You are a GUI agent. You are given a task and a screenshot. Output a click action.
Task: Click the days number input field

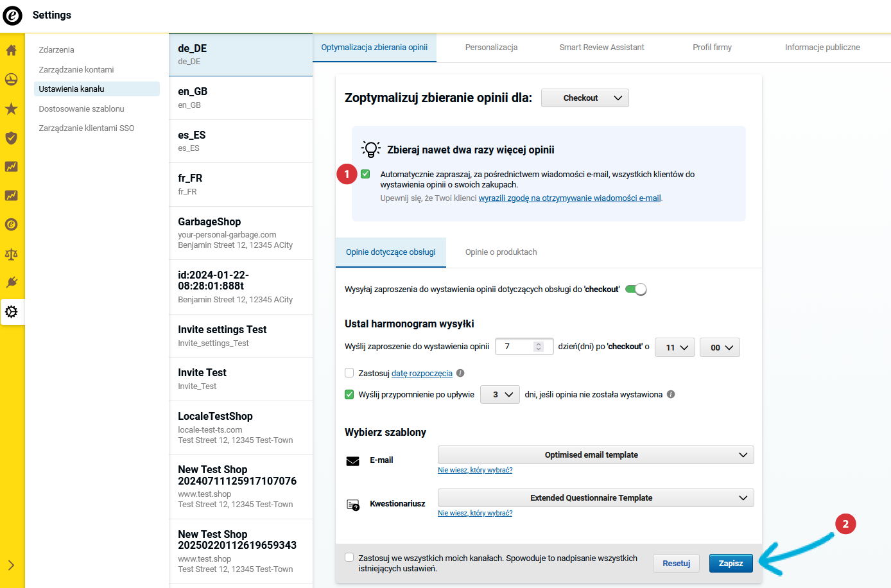pos(517,347)
